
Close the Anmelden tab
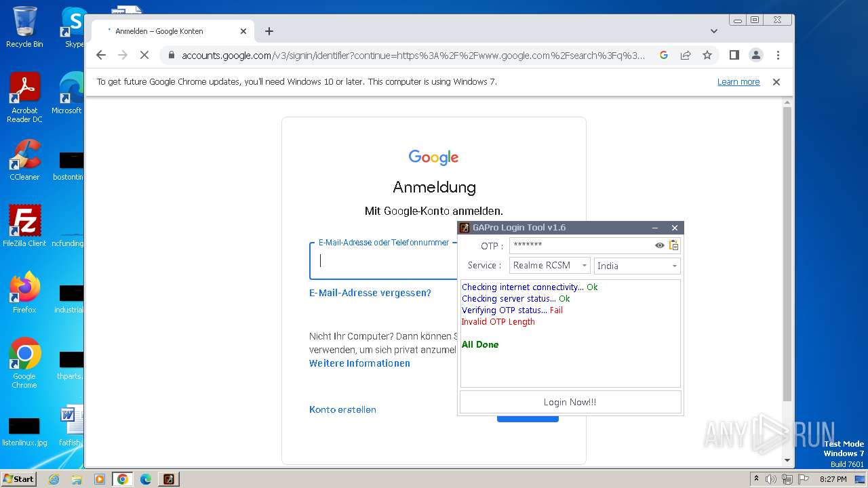pos(243,31)
